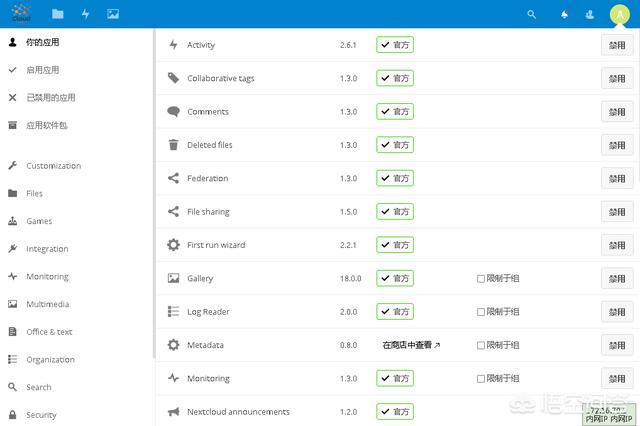The height and width of the screenshot is (426, 640).
Task: Open the Monitoring category in sidebar
Action: 47,276
